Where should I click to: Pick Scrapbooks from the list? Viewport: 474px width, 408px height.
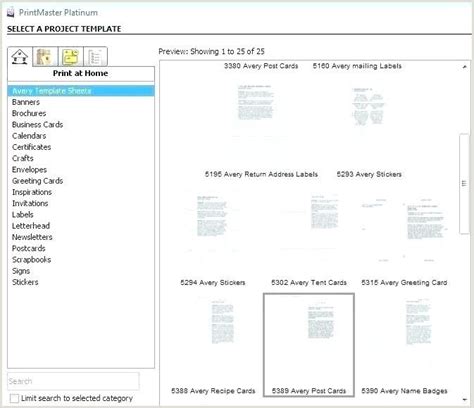[32, 260]
